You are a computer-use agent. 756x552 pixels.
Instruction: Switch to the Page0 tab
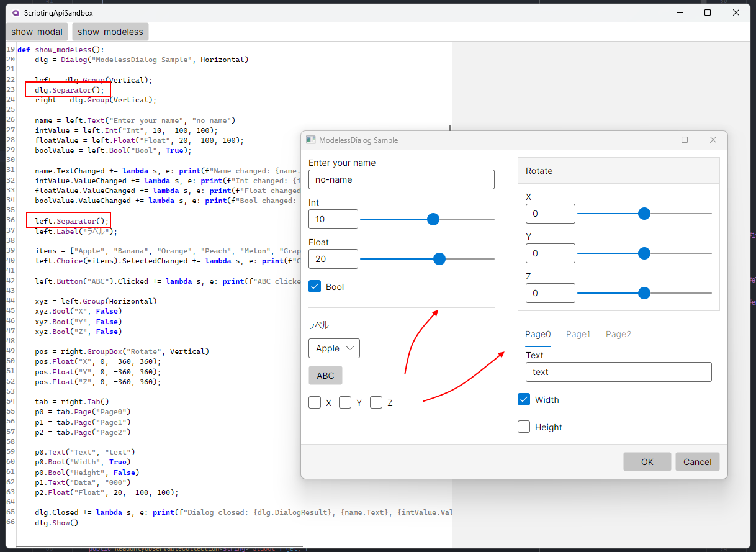538,334
